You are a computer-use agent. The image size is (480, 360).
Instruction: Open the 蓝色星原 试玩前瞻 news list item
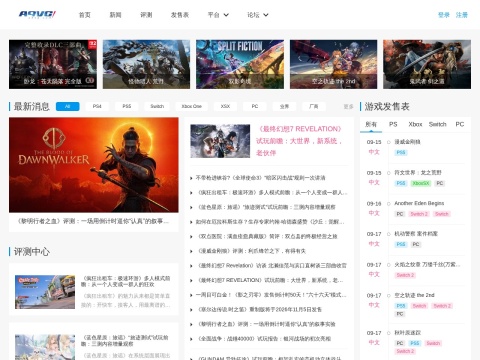266,207
